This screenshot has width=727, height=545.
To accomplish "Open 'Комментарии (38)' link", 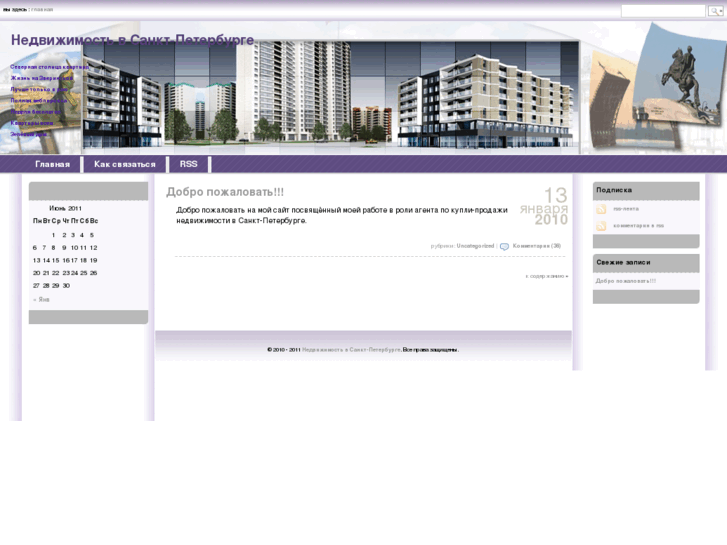I will pyautogui.click(x=536, y=246).
